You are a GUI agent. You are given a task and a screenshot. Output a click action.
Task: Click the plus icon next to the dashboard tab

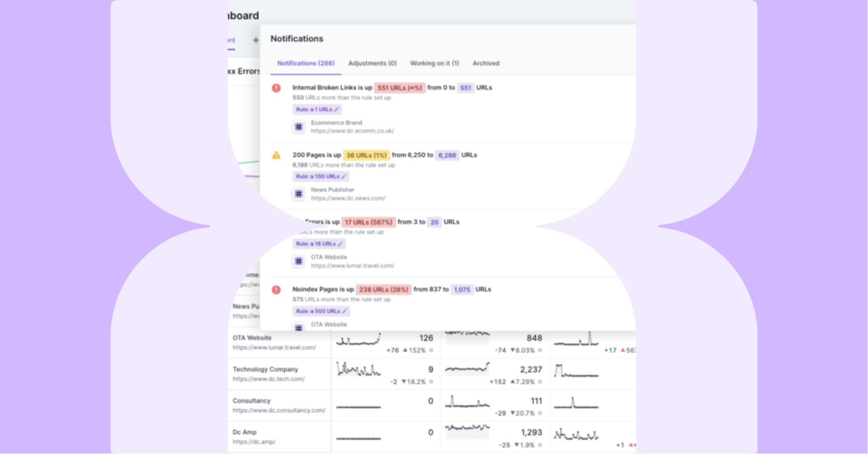(x=255, y=40)
